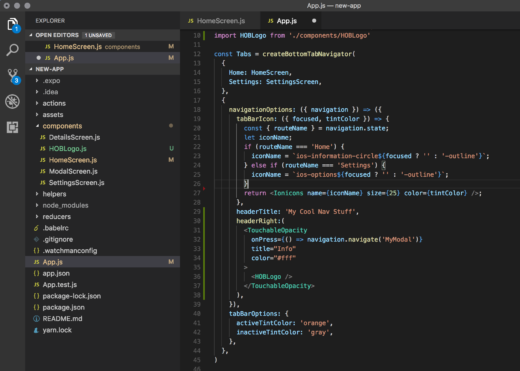520x371 pixels.
Task: Open package.json file
Action: 103,307
